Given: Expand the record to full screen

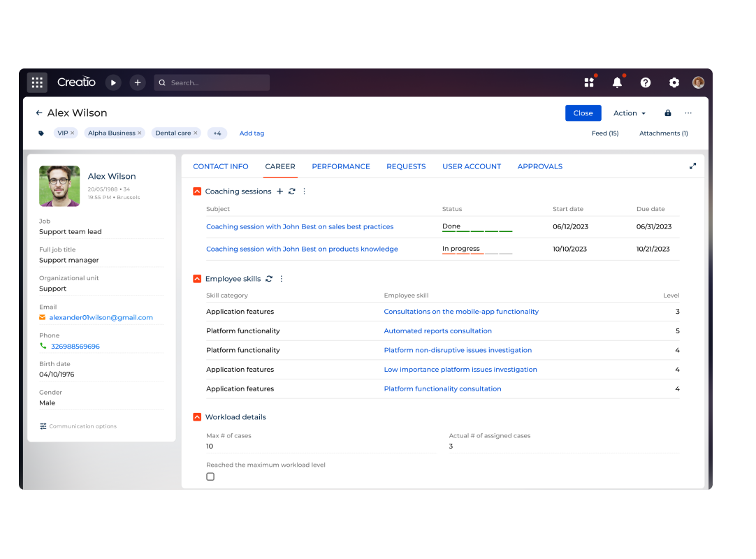Looking at the screenshot, I should [692, 166].
